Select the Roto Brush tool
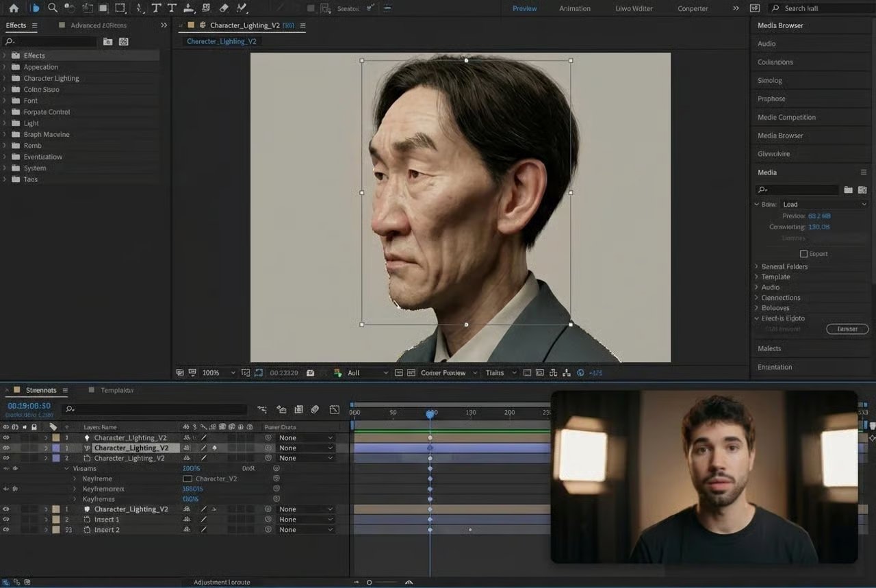876x588 pixels. pyautogui.click(x=241, y=8)
